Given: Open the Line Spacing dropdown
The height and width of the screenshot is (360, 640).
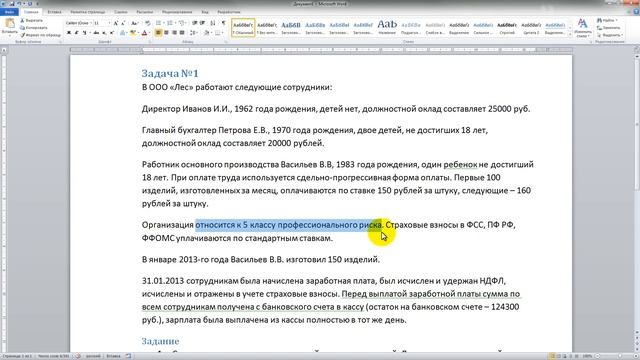Looking at the screenshot, I should click(x=193, y=33).
